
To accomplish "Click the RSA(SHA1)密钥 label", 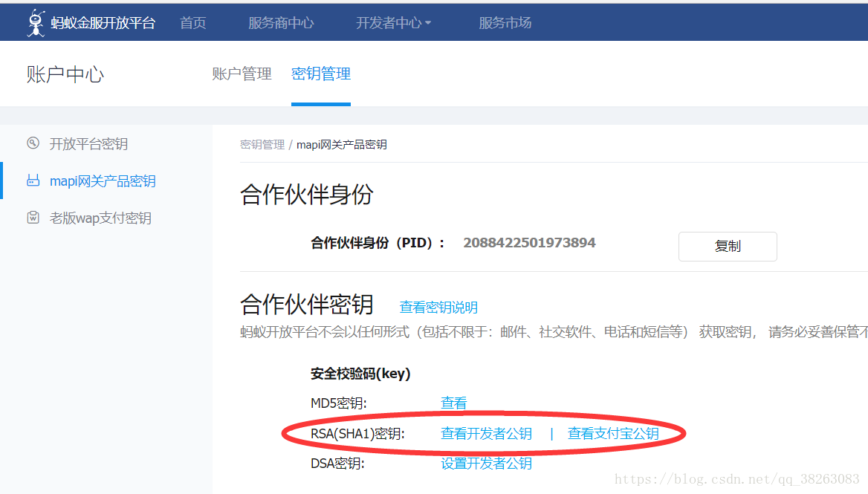I will tap(357, 434).
